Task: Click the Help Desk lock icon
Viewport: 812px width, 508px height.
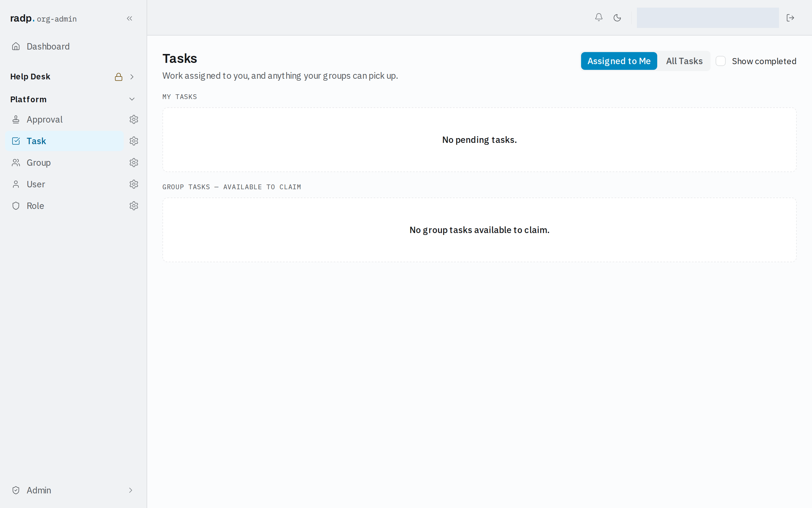Action: (118, 77)
